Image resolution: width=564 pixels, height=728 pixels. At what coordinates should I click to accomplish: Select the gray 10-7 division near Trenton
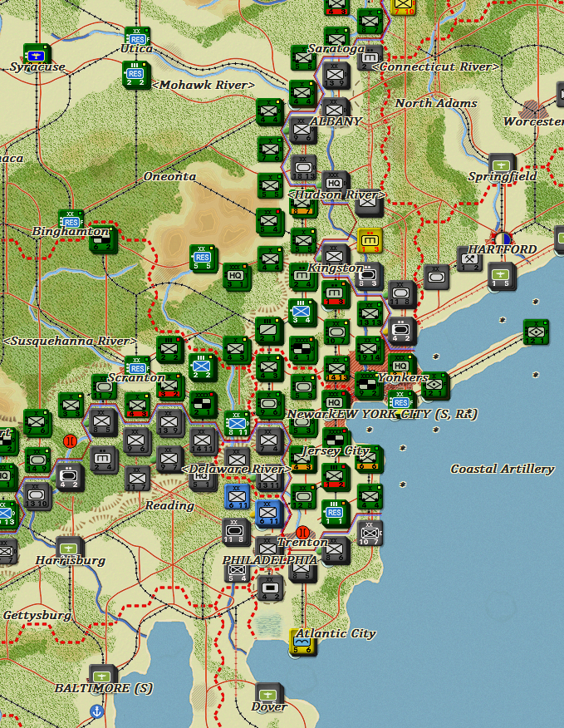tap(370, 532)
